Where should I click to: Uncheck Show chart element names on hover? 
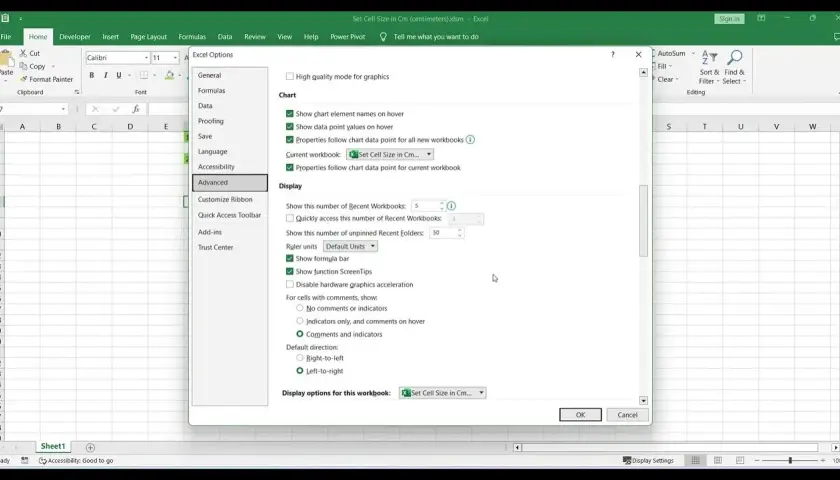point(290,114)
